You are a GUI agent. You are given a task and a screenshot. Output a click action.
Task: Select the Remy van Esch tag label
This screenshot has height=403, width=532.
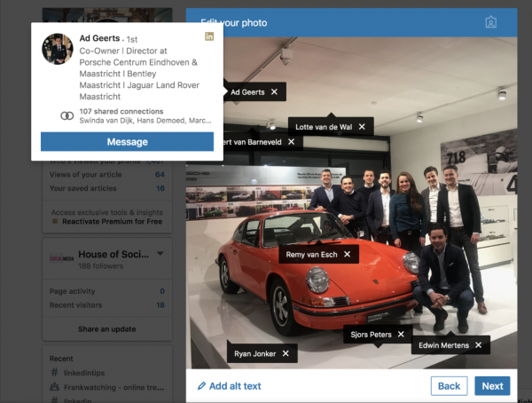311,255
